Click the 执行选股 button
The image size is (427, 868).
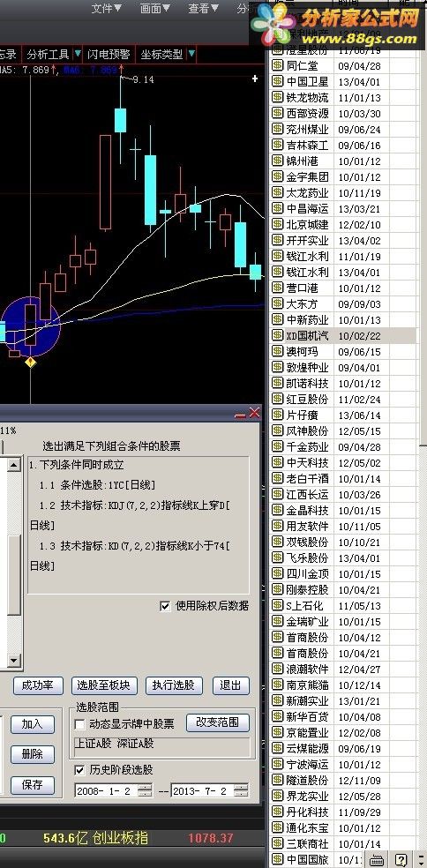coord(174,685)
